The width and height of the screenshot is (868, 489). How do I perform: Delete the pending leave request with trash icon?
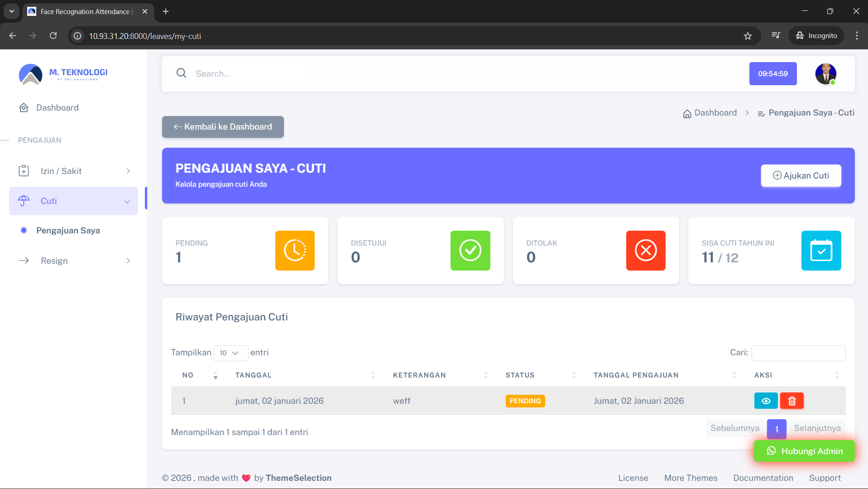coord(791,401)
